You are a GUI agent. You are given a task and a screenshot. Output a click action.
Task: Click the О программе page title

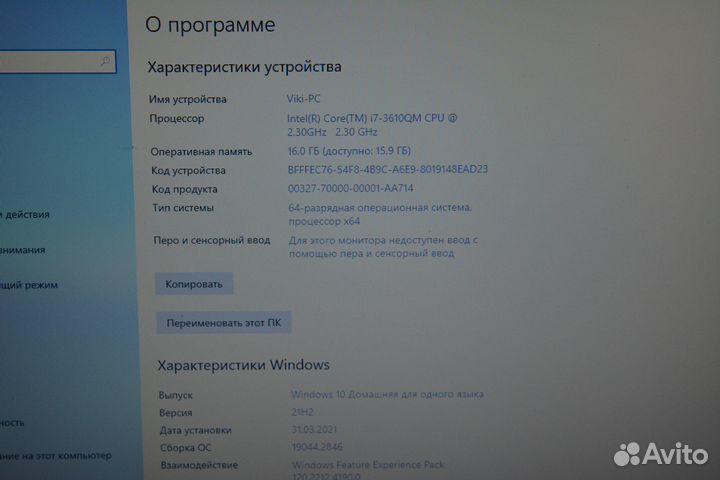(210, 24)
